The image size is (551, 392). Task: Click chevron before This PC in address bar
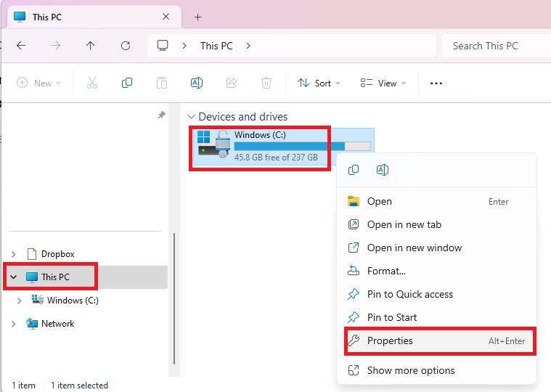(184, 46)
